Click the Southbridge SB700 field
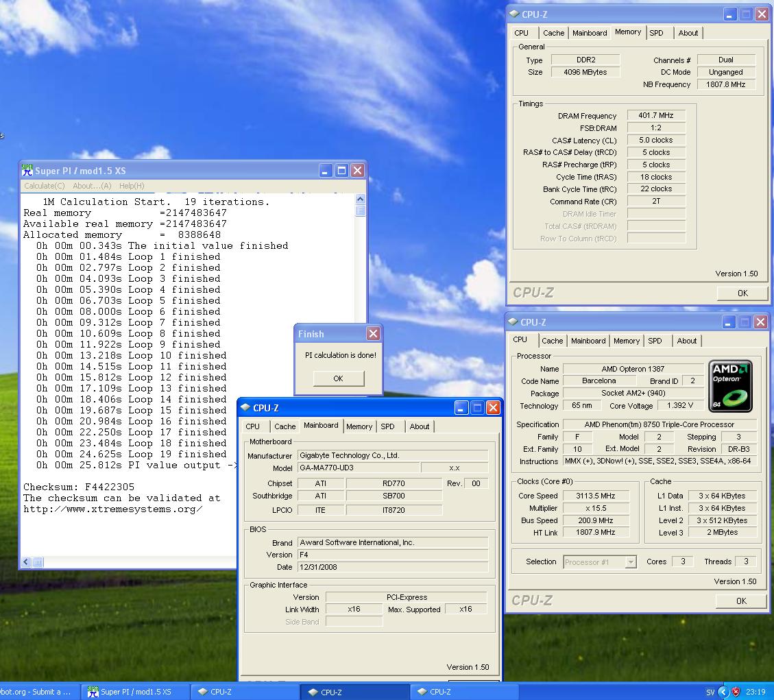The image size is (774, 700). pos(394,496)
